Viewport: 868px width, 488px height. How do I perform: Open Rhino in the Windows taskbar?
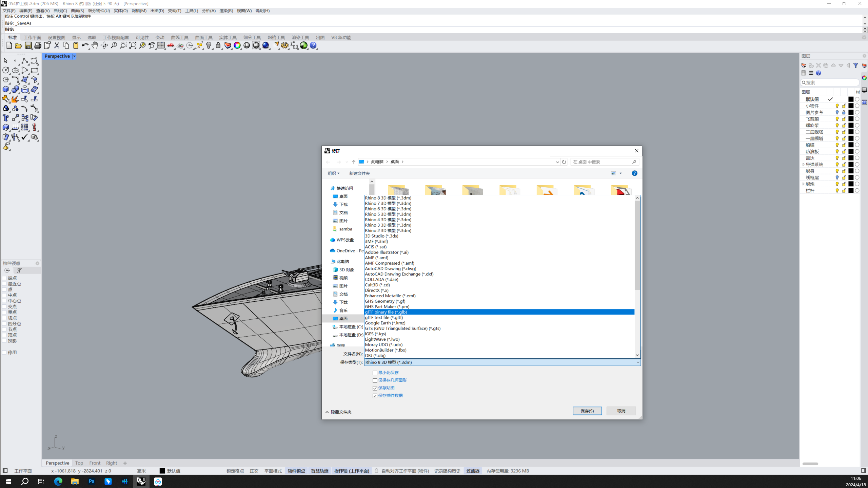141,481
